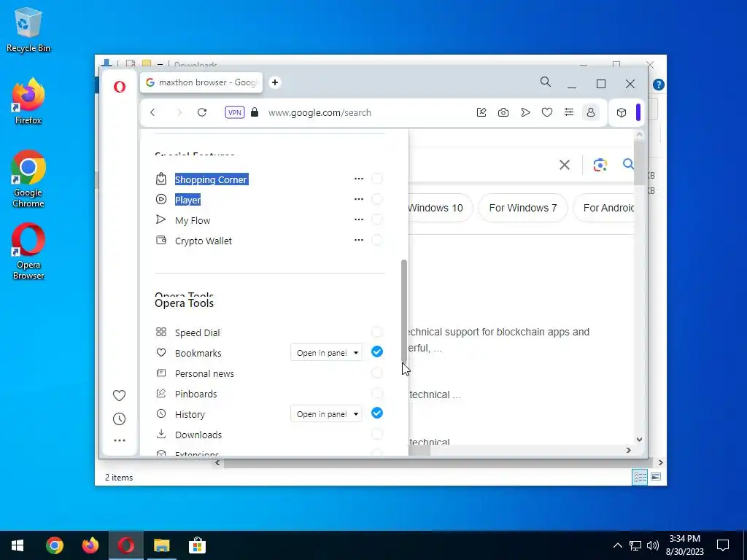
Task: Open My Flow arrow icon in toolbar
Action: (525, 112)
